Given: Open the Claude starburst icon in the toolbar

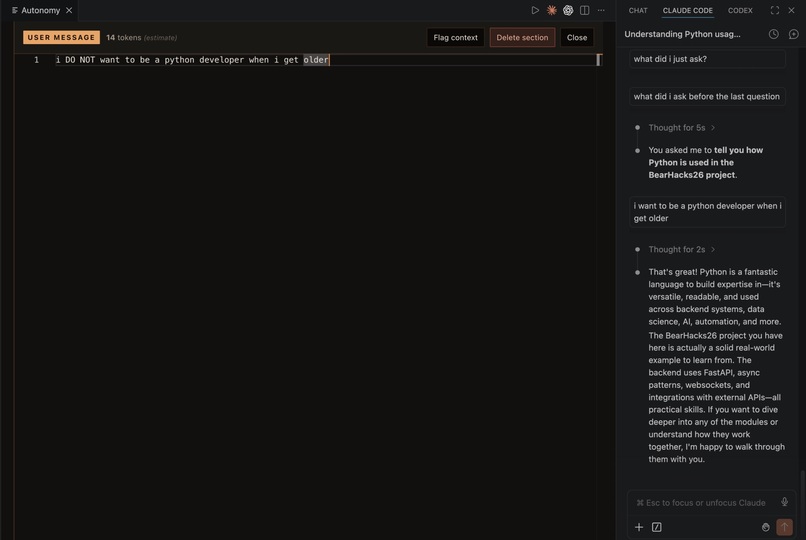Looking at the screenshot, I should tap(552, 10).
